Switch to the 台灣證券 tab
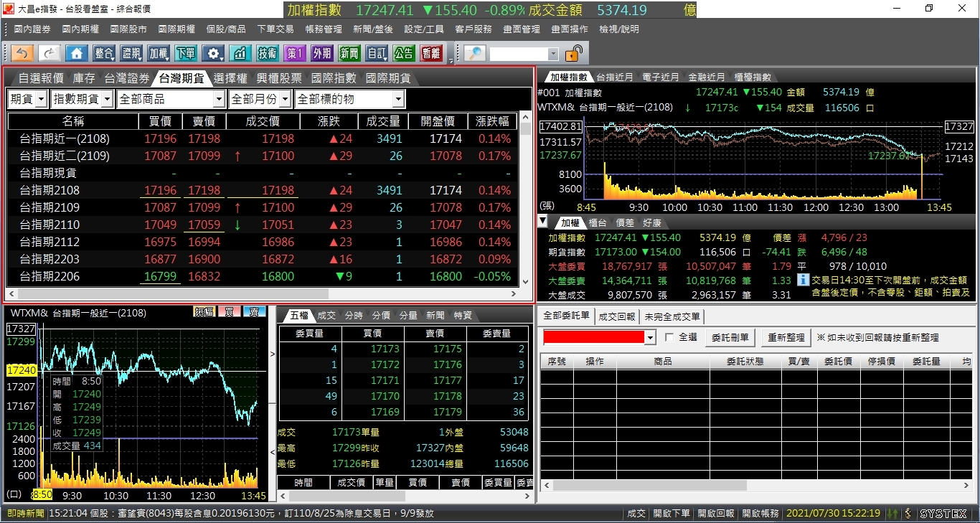Image resolution: width=980 pixels, height=523 pixels. point(127,78)
